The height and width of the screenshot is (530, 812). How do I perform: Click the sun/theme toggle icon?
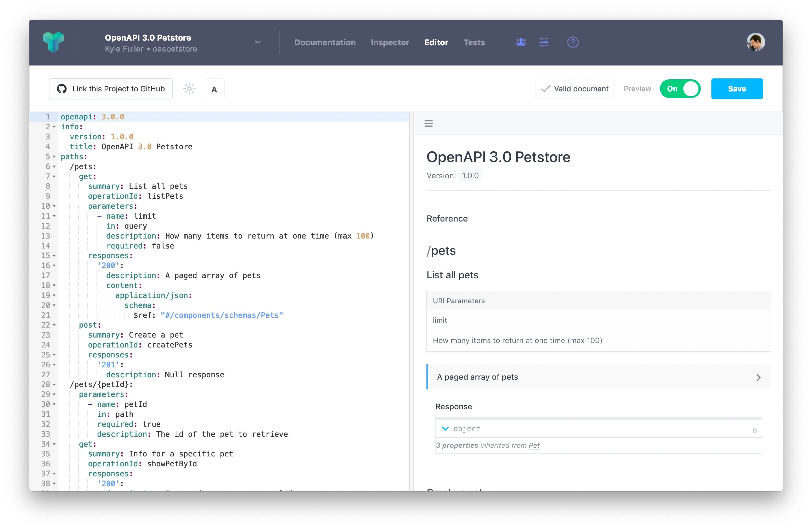pyautogui.click(x=189, y=88)
